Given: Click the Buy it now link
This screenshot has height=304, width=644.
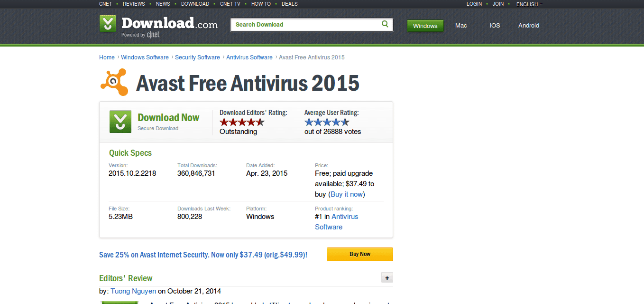Looking at the screenshot, I should [x=347, y=194].
